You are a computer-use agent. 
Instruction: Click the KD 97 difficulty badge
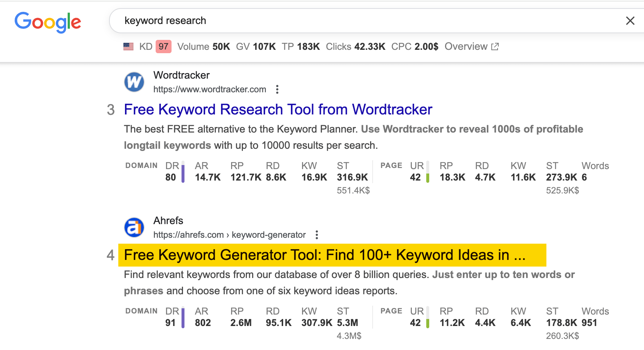point(164,47)
